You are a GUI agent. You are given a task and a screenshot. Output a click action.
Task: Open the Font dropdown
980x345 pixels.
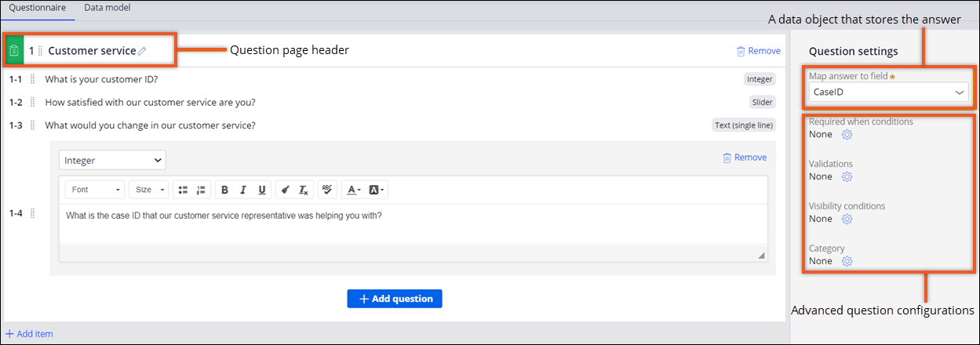point(95,190)
